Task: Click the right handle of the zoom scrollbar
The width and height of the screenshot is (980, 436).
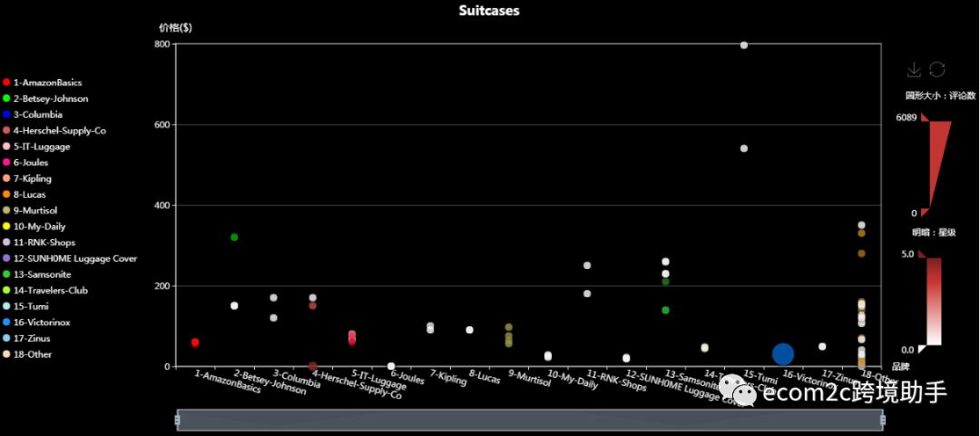Action: click(x=883, y=420)
